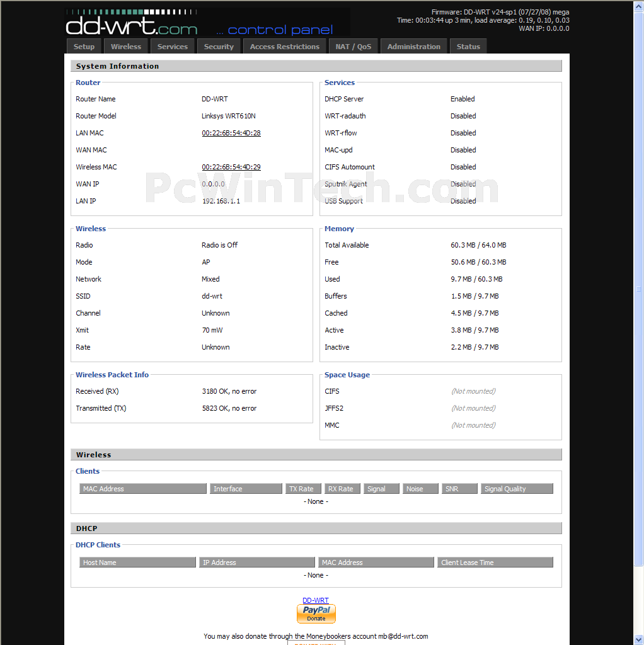Click the firmware version text in header
The image size is (644, 645).
(x=500, y=13)
